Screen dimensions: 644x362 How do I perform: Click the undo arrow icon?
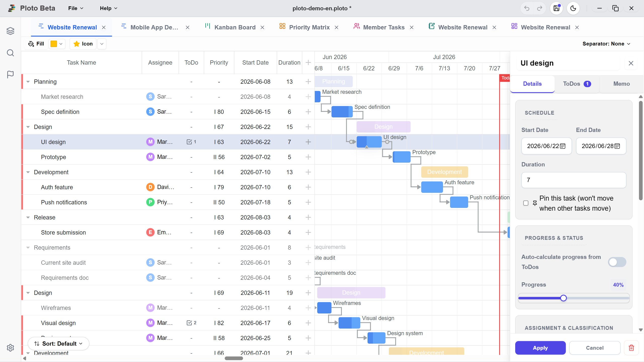pyautogui.click(x=527, y=8)
